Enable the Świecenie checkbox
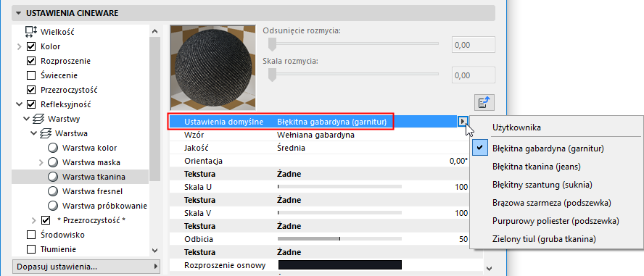 click(x=30, y=75)
